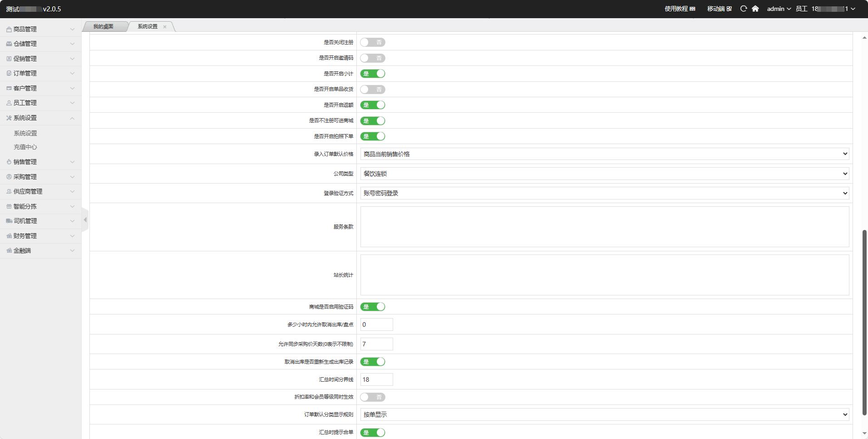Viewport: 868px width, 439px height.
Task: Click the home icon in top bar
Action: [755, 9]
